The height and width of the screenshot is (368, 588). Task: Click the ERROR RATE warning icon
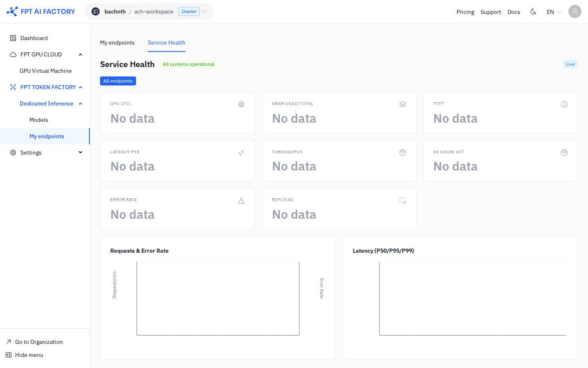click(x=241, y=200)
